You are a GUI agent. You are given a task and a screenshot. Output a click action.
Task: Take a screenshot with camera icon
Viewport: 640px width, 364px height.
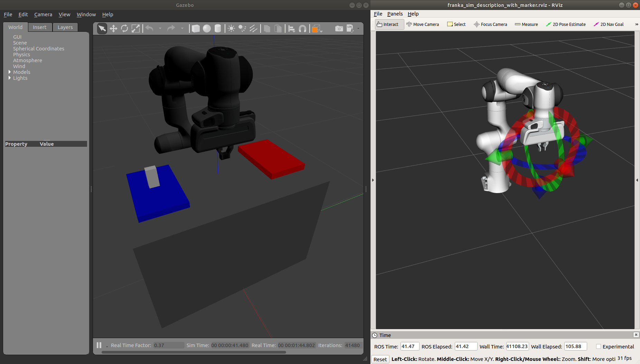(339, 28)
